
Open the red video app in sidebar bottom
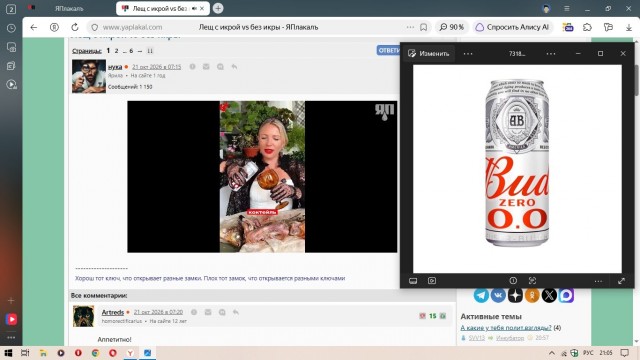[11, 319]
